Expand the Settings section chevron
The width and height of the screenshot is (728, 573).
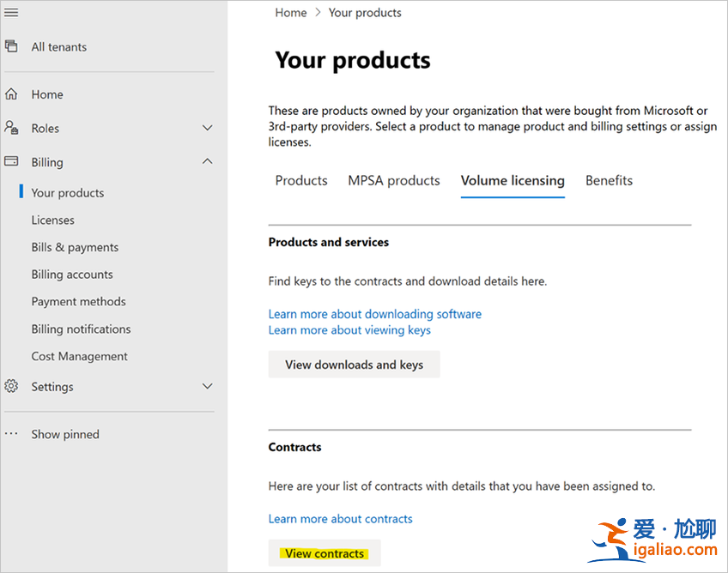click(207, 387)
